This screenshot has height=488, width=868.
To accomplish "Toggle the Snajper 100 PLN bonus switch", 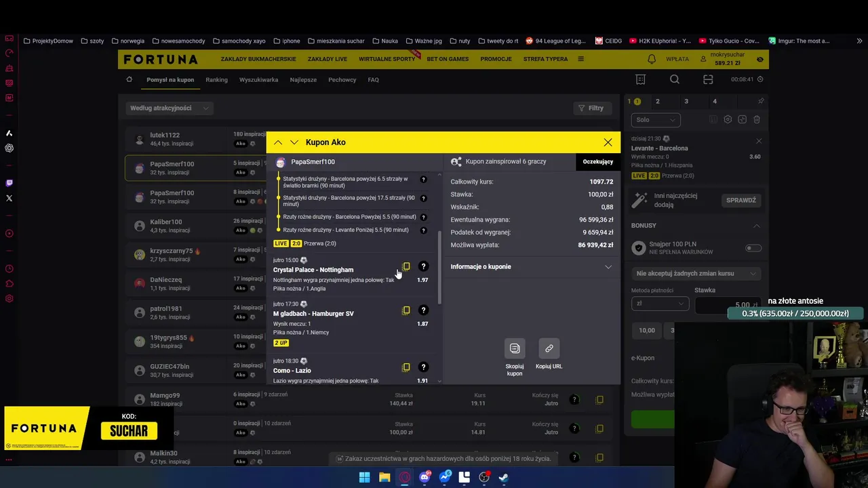I will (x=753, y=248).
